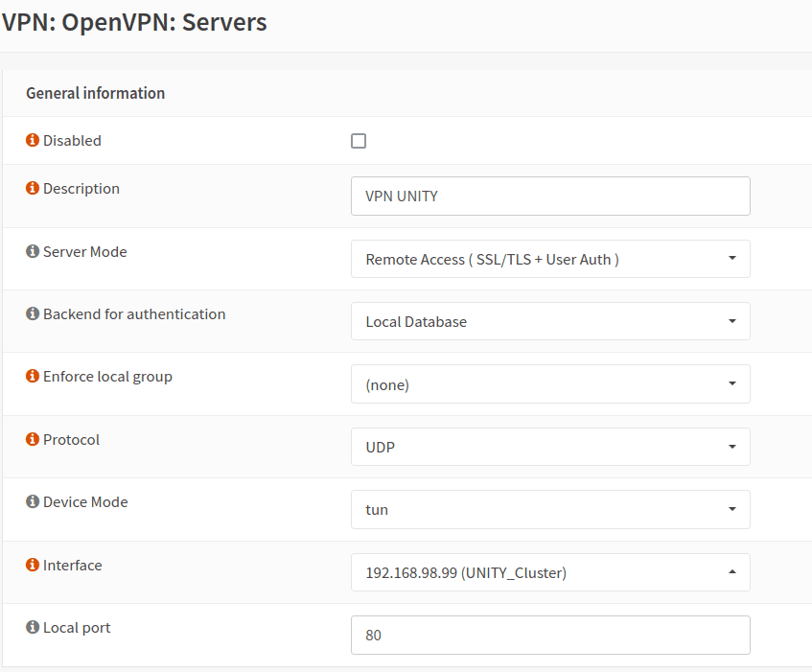Open the Server Mode dropdown
812x672 pixels.
(x=550, y=259)
